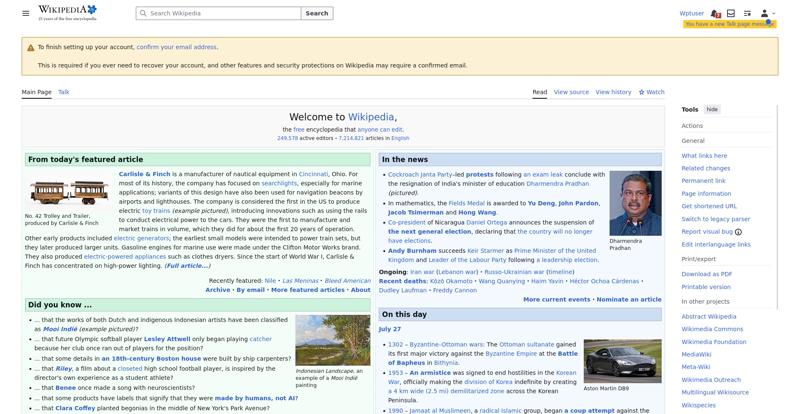This screenshot has height=414, width=800.
Task: Click the info icon beside Report visual bug
Action: point(738,232)
